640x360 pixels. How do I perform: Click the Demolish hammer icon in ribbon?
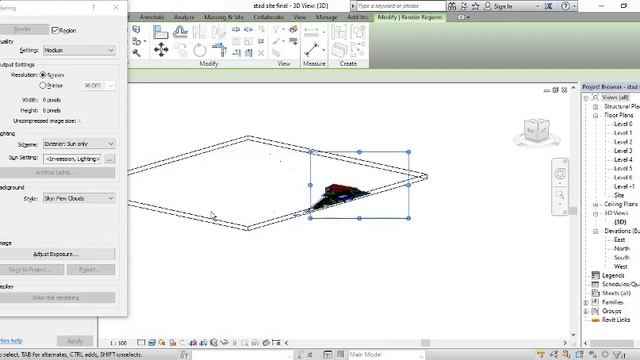point(136,53)
